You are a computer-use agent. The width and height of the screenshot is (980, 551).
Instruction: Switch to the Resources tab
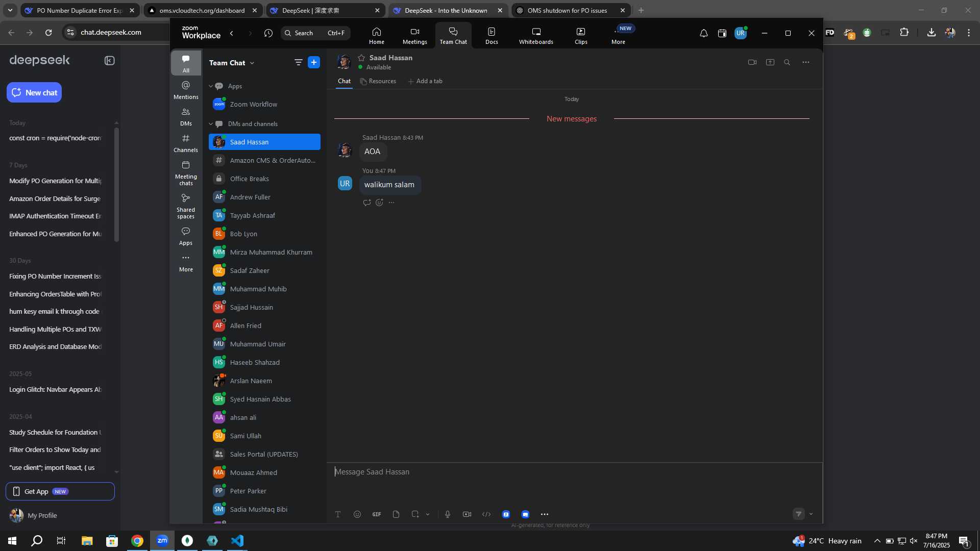(x=378, y=81)
